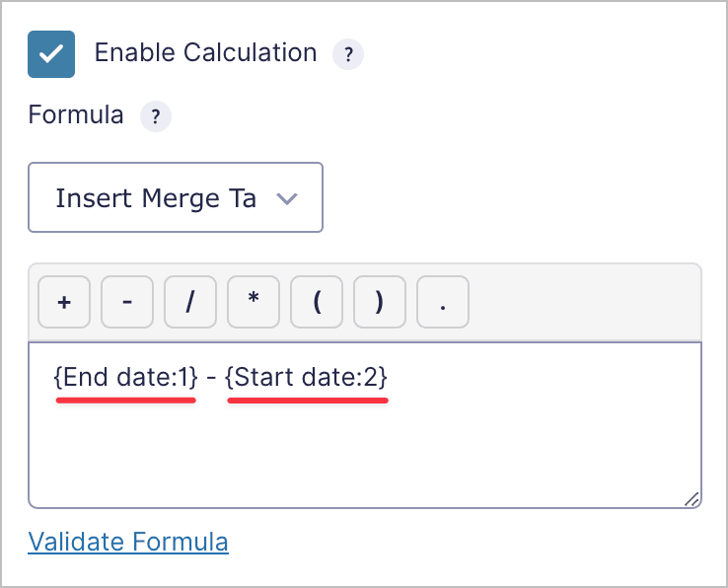Insert a closing parenthesis
Image resolution: width=728 pixels, height=588 pixels.
tap(380, 303)
